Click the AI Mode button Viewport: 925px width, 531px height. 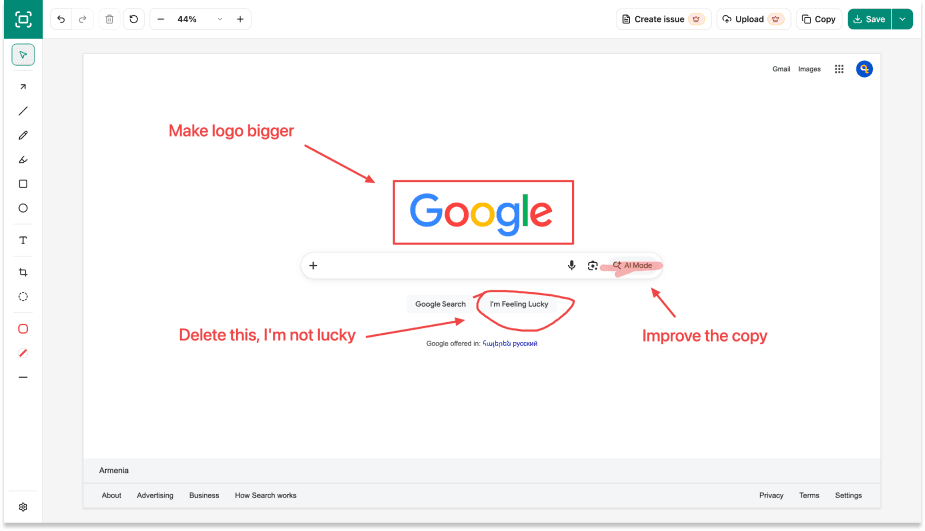[632, 266]
